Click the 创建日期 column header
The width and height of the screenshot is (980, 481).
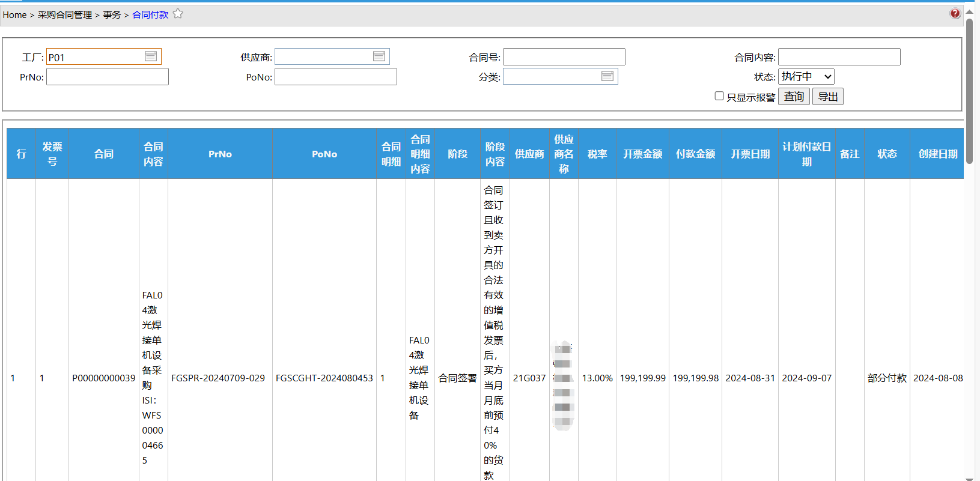(937, 154)
